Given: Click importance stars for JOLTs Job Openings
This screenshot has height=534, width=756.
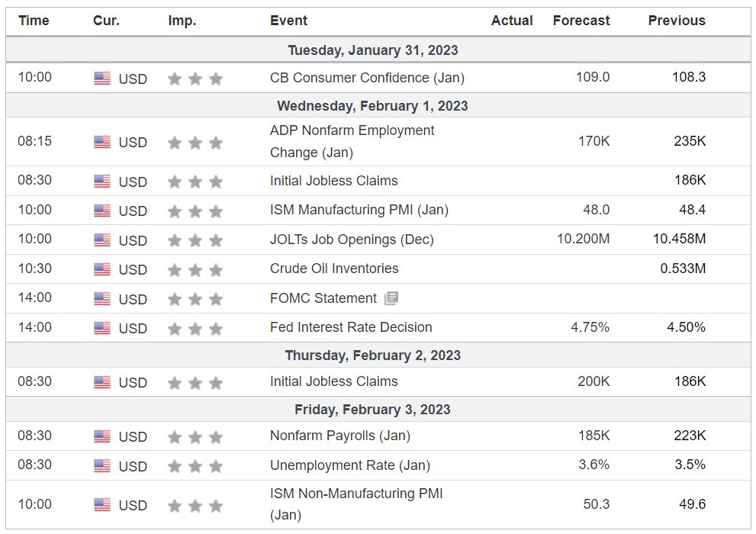Looking at the screenshot, I should tap(195, 240).
